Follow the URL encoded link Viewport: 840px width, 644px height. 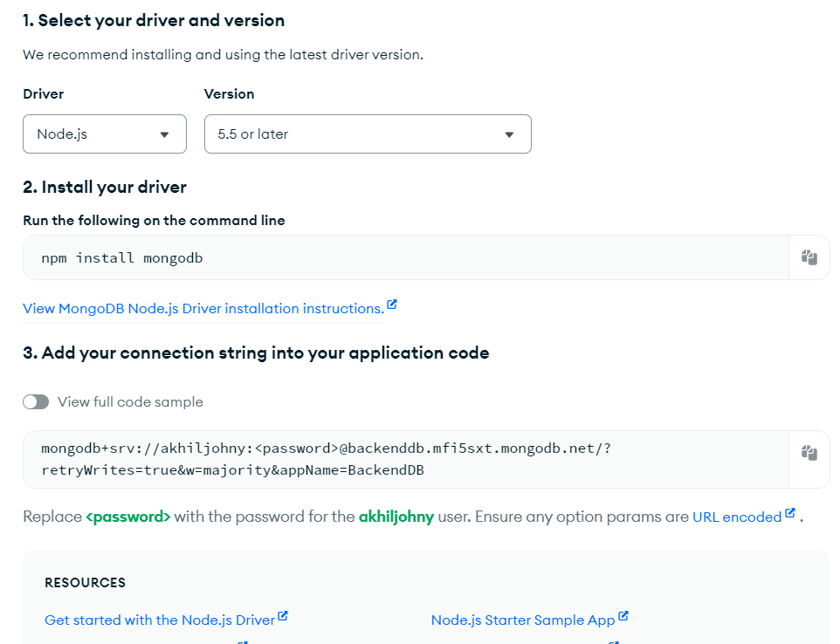(x=736, y=517)
